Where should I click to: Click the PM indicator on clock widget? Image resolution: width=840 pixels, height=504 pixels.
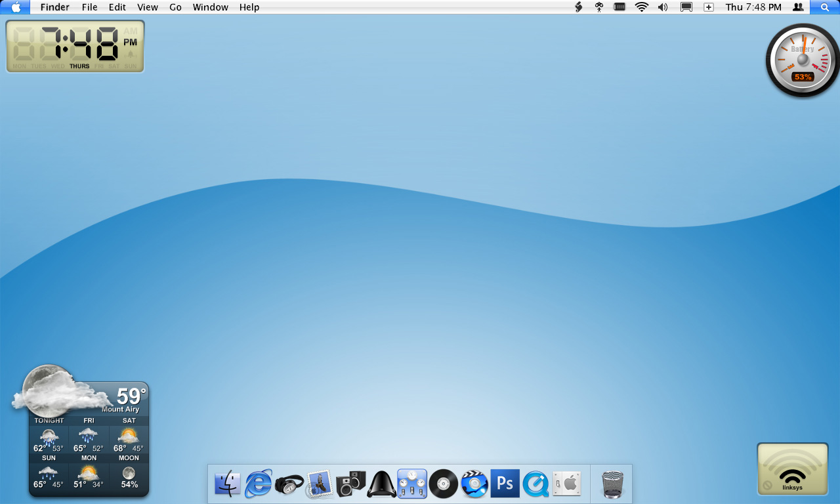[131, 42]
